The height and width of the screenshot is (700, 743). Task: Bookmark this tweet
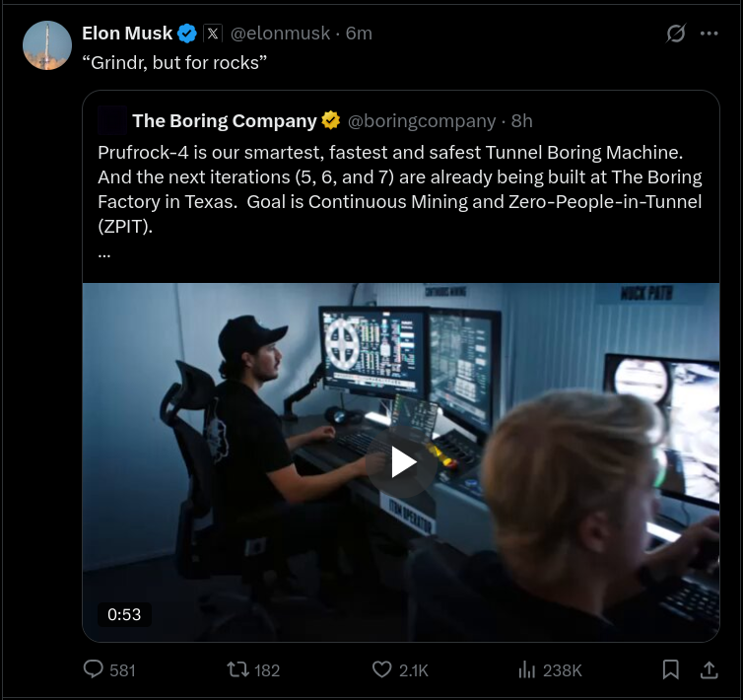[x=670, y=669]
